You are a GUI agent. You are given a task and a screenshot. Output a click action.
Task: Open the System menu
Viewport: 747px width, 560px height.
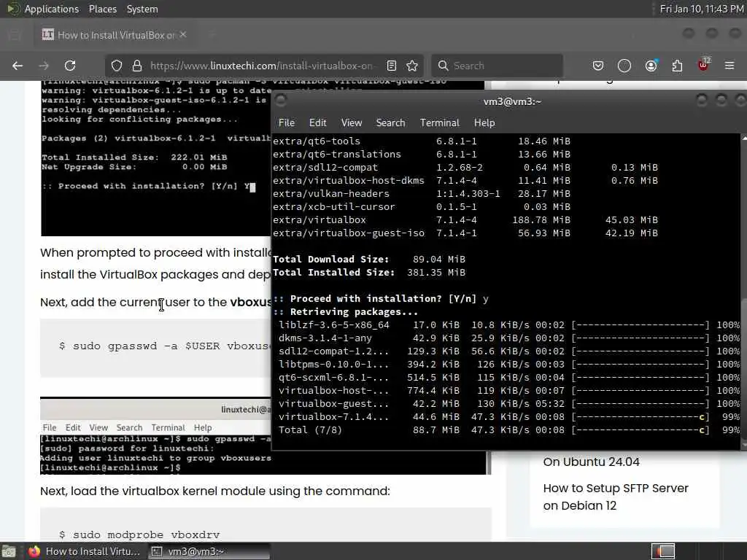142,9
